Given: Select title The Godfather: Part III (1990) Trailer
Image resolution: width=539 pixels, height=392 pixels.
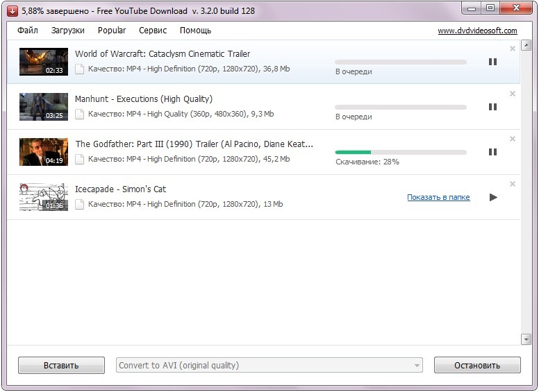Looking at the screenshot, I should tap(194, 144).
